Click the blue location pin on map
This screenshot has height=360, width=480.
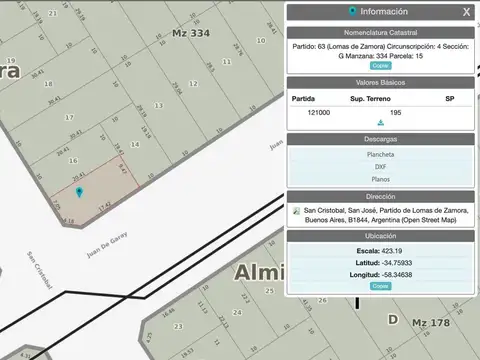pos(79,192)
